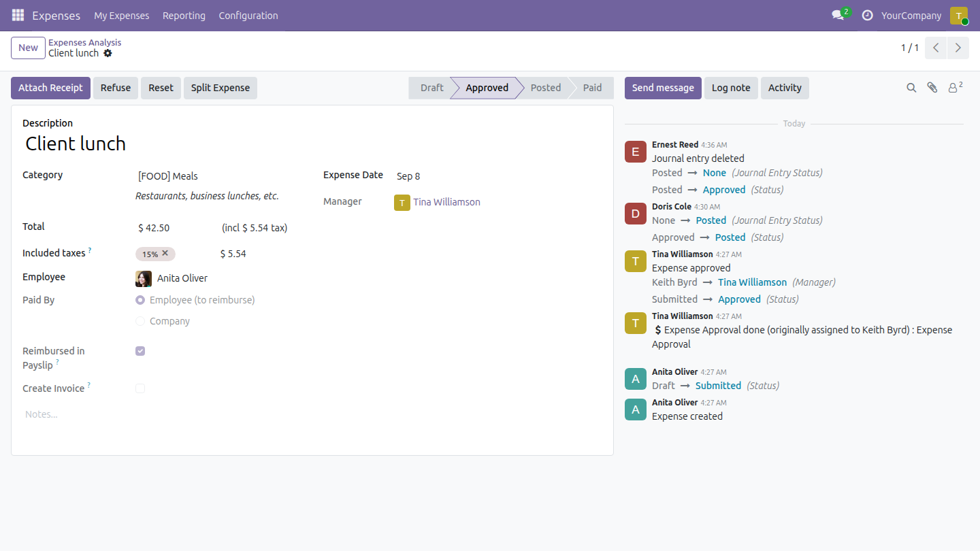The width and height of the screenshot is (980, 551).
Task: Open the Category field dropdown
Action: (218, 176)
